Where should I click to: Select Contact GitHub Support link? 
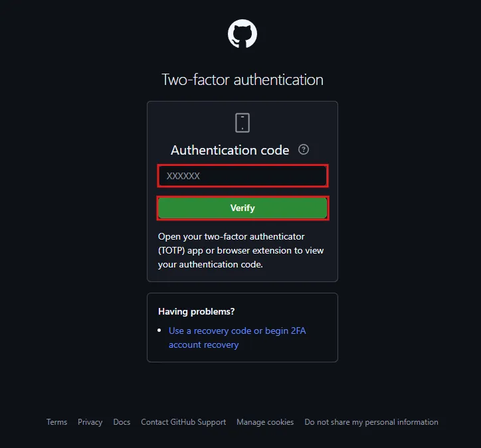pyautogui.click(x=183, y=422)
